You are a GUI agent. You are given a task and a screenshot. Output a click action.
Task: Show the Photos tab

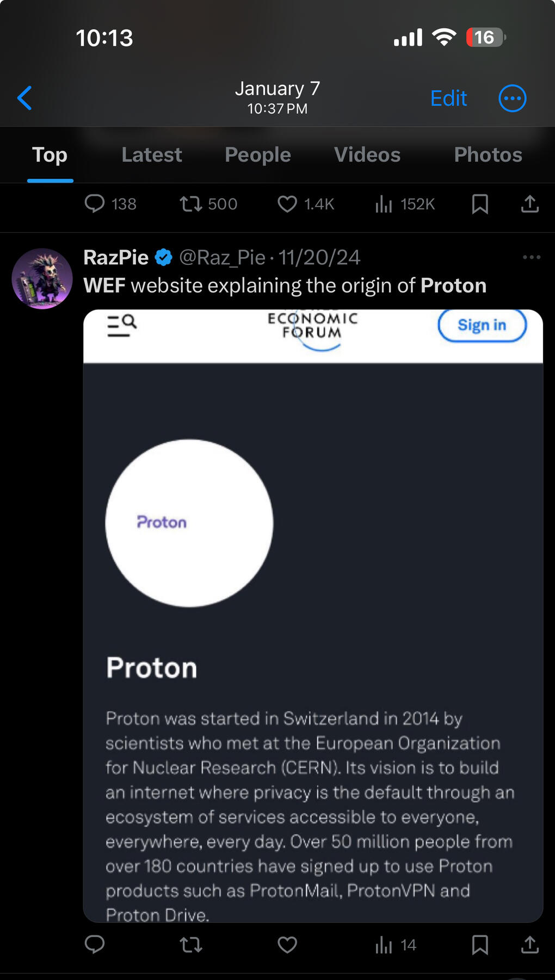pyautogui.click(x=488, y=155)
